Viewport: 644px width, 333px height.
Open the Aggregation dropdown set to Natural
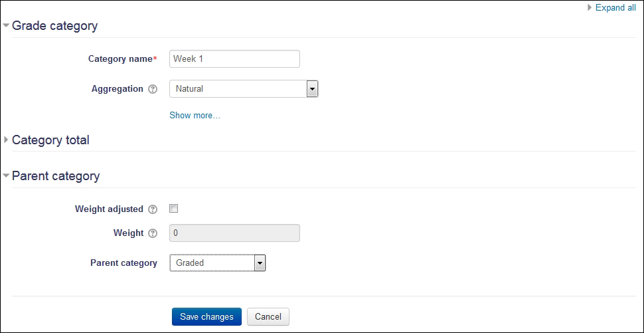tap(244, 89)
